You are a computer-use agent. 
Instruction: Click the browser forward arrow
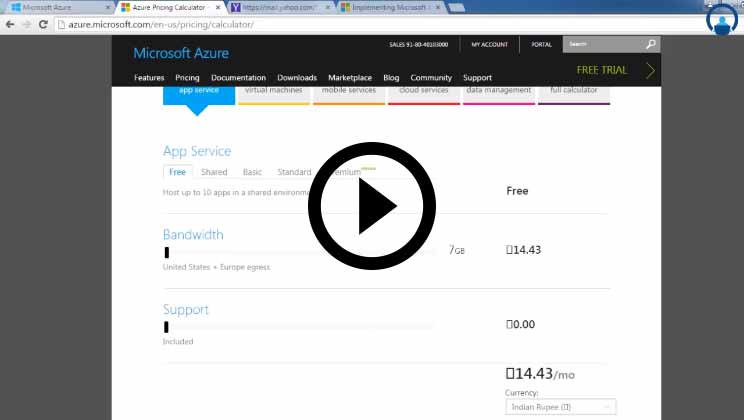(26, 24)
